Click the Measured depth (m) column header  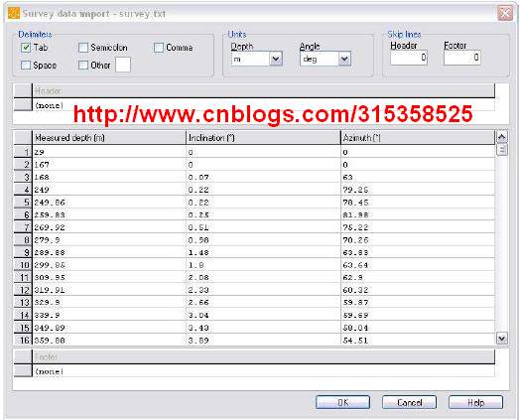[109, 138]
